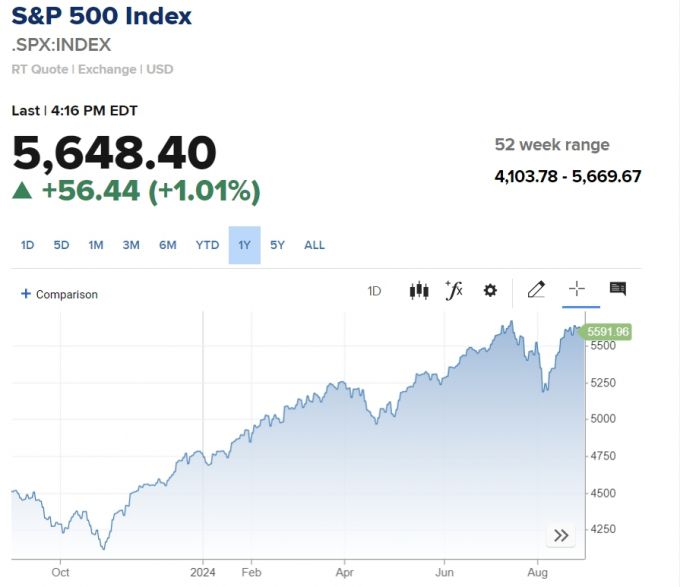
Task: Open chart settings gear
Action: point(490,291)
